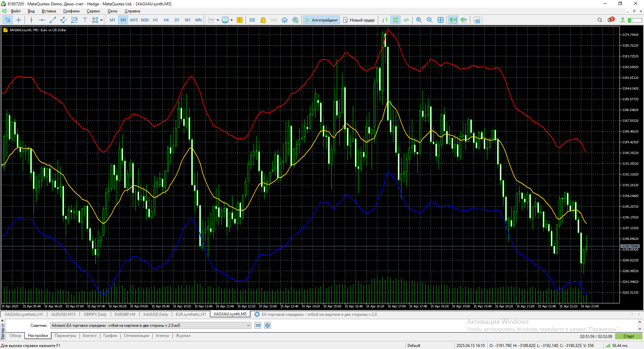Switch chart to bar chart mode
This screenshot has height=349, width=644.
[385, 20]
